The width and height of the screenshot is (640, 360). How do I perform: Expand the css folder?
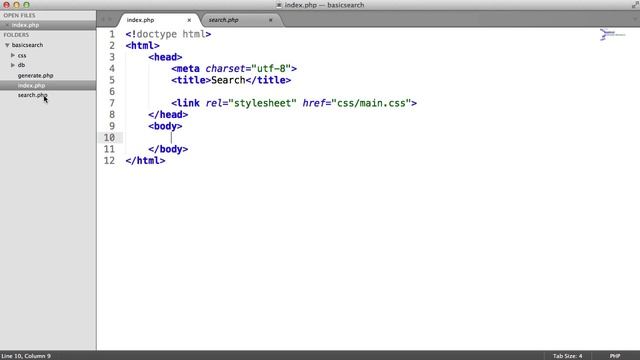13,55
